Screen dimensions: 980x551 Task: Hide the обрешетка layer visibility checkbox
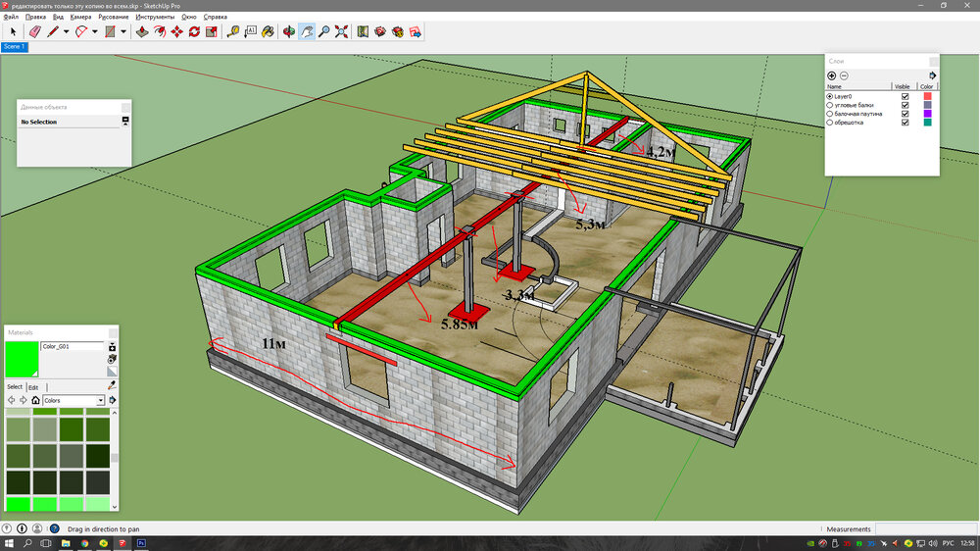tap(905, 123)
